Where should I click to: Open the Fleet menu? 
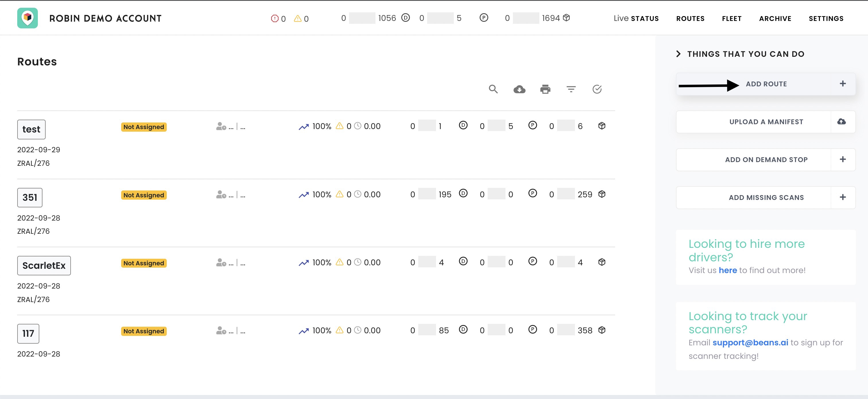point(732,19)
